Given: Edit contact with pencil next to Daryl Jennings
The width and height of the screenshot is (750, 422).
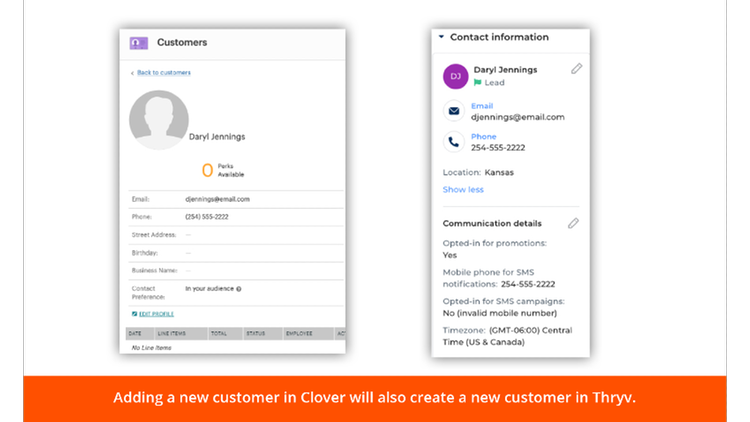Looking at the screenshot, I should coord(576,69).
